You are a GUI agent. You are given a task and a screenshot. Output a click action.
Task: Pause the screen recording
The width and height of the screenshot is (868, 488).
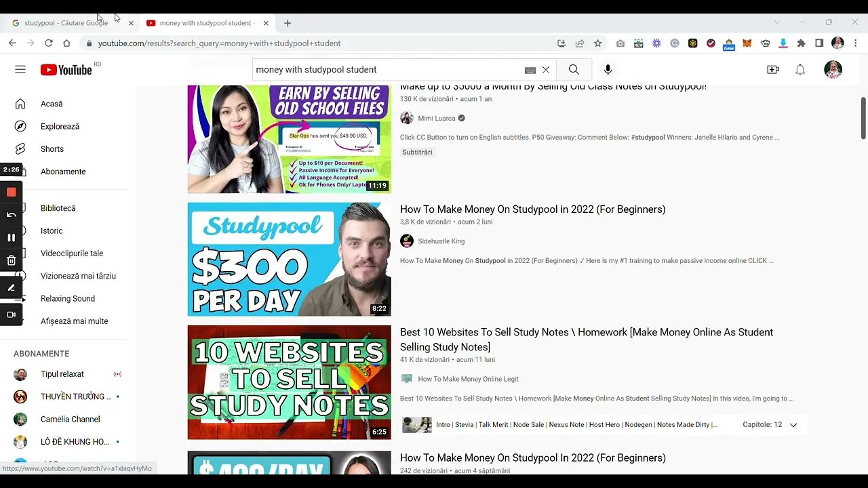(12, 238)
